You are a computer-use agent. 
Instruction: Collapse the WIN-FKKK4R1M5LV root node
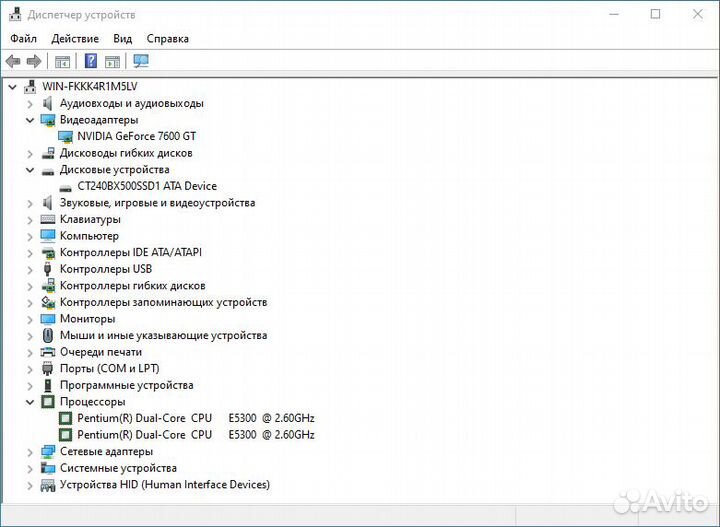point(12,87)
